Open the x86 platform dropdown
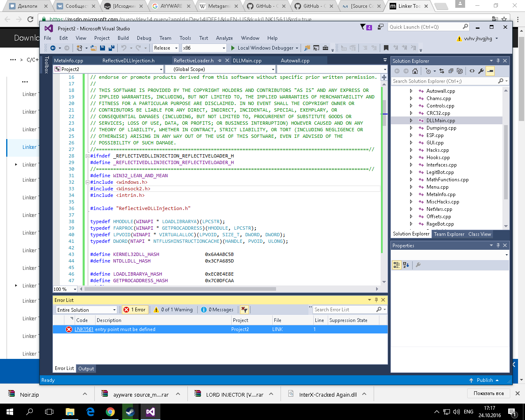The height and width of the screenshot is (420, 525). pos(204,48)
